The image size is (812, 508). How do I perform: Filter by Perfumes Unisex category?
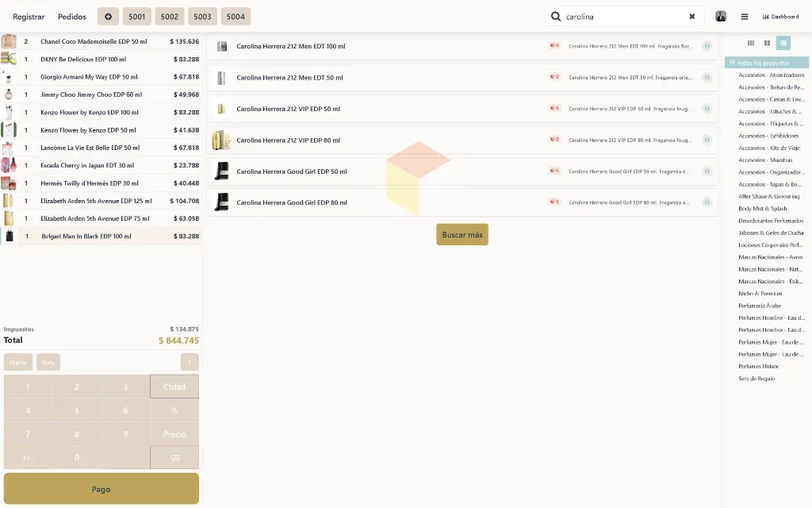[x=758, y=367]
